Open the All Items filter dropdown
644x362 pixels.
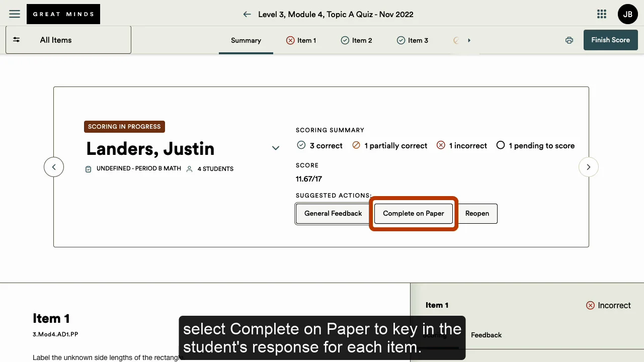pos(68,40)
